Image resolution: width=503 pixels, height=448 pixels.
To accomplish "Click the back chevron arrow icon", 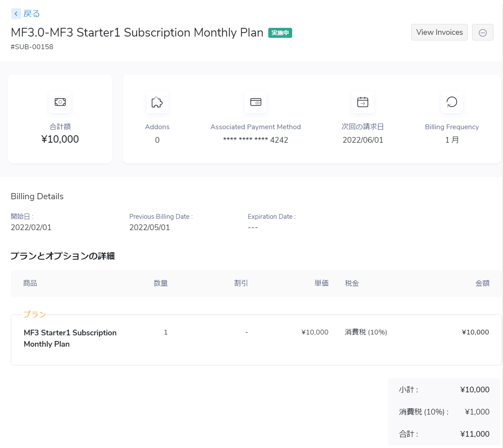I will (16, 14).
